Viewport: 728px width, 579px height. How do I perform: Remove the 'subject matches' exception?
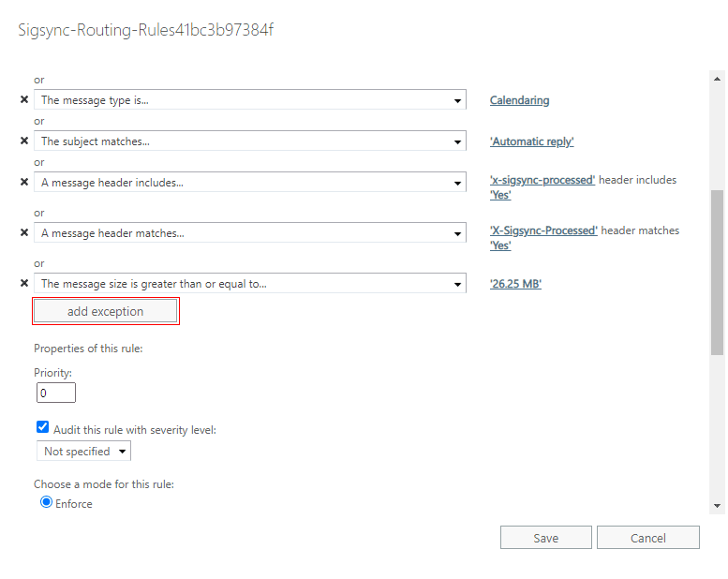click(24, 141)
